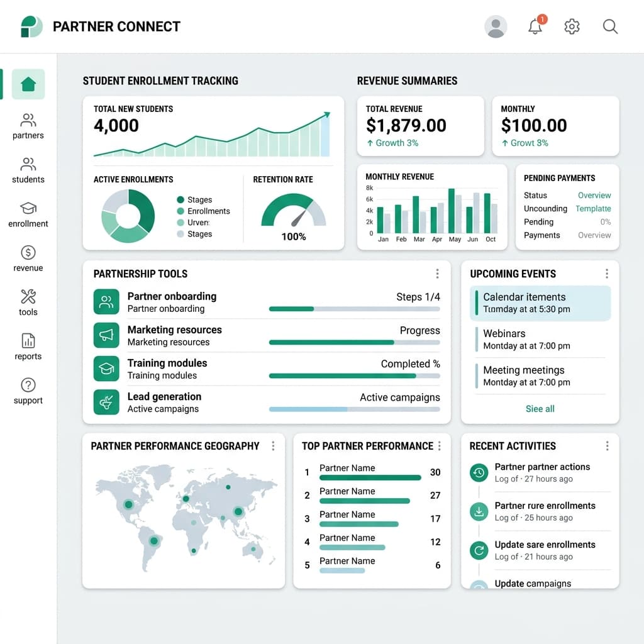
Task: Click Partner onboarding progress bar
Action: pos(355,309)
